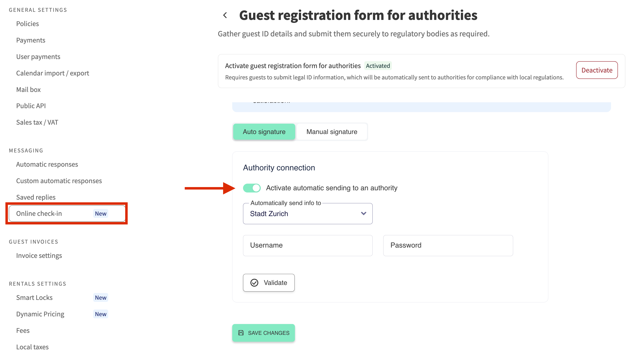Open the Automatically send info to dropdown
This screenshot has height=354, width=644.
[307, 214]
